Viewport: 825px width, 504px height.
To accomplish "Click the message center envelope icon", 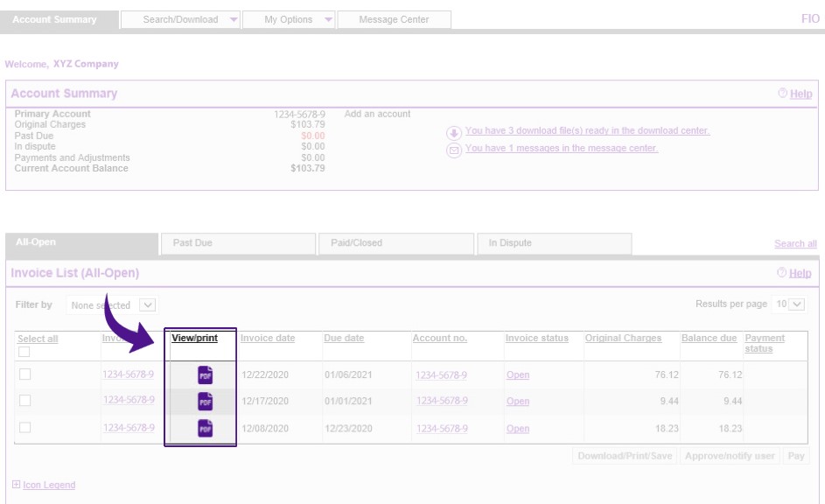I will [x=453, y=150].
